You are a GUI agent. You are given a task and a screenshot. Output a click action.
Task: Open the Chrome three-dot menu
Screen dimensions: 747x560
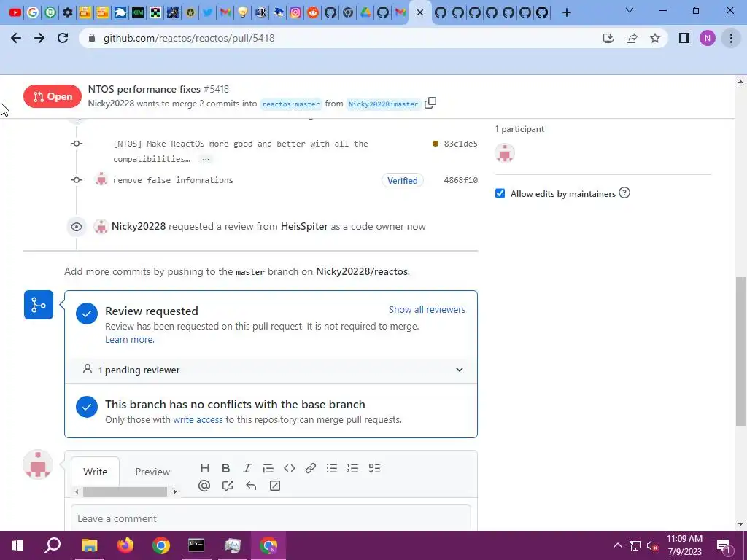(x=731, y=38)
